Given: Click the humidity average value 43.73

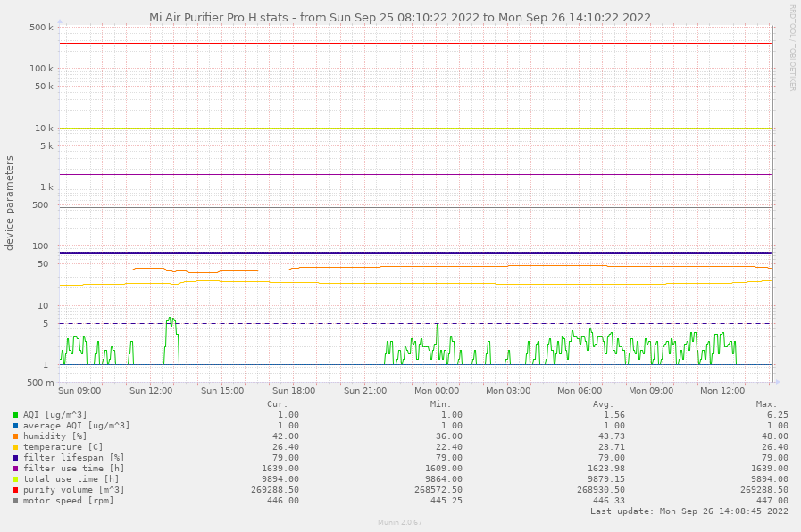Looking at the screenshot, I should (x=612, y=436).
